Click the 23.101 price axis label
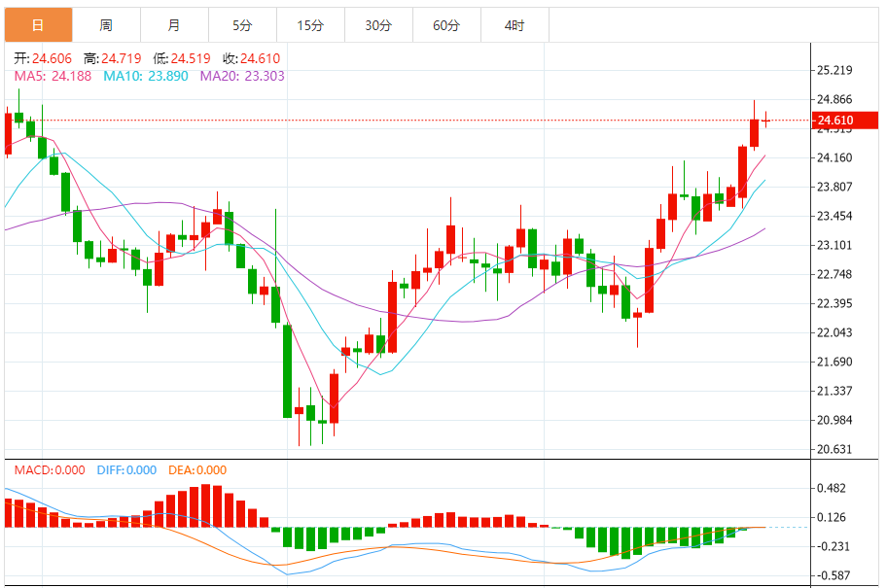Image resolution: width=887 pixels, height=588 pixels. click(834, 245)
